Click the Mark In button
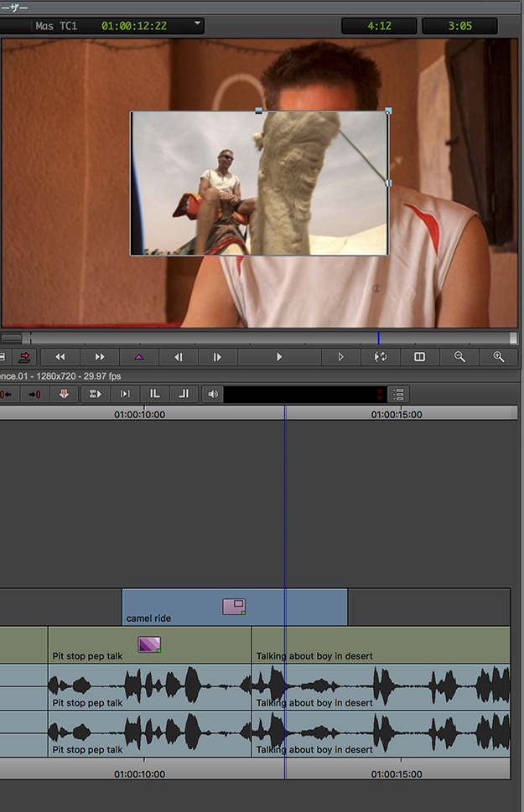Screen dimensions: 524x812 click(x=155, y=394)
